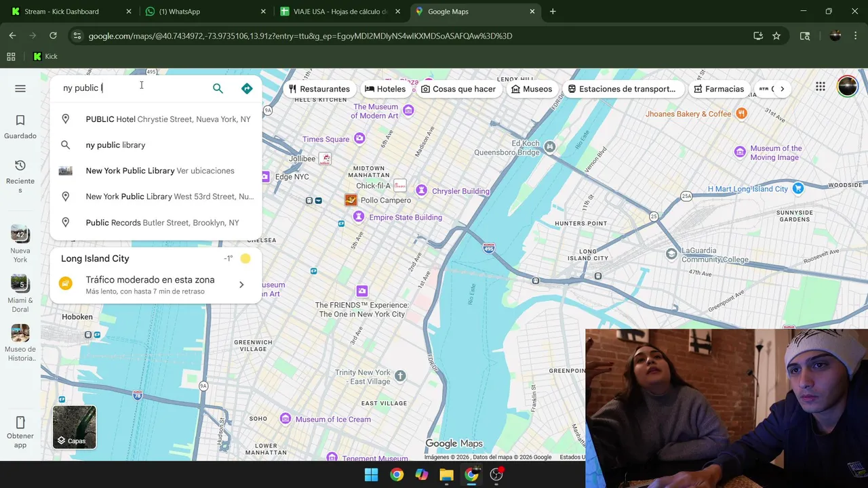This screenshot has width=868, height=488.
Task: Click the Obtener app phone icon
Action: 20,422
